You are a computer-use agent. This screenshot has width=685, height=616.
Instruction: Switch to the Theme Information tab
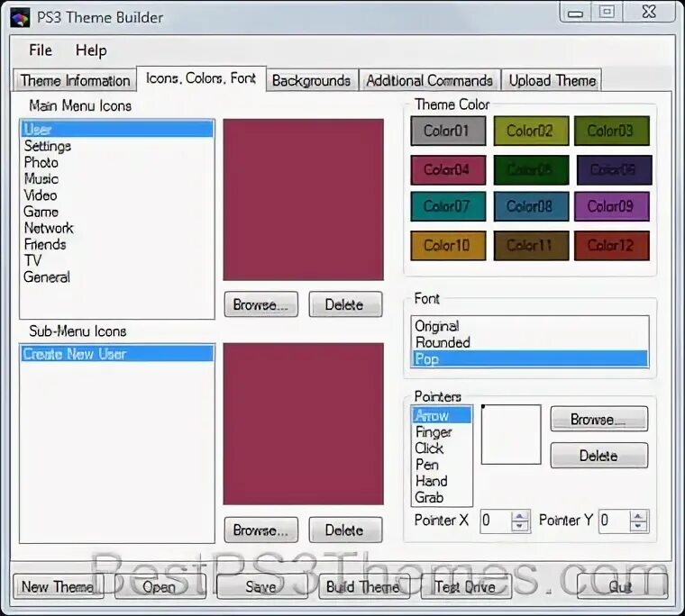pyautogui.click(x=75, y=80)
